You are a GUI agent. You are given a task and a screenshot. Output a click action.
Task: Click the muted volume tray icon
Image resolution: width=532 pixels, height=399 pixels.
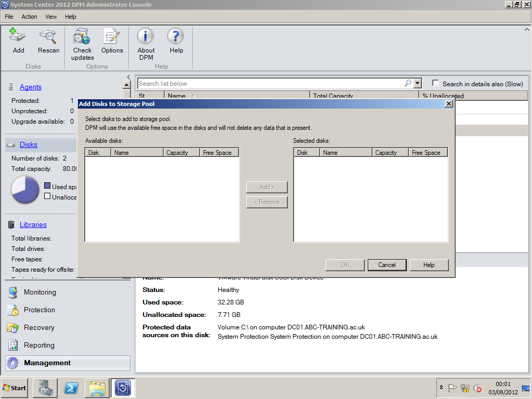477,388
